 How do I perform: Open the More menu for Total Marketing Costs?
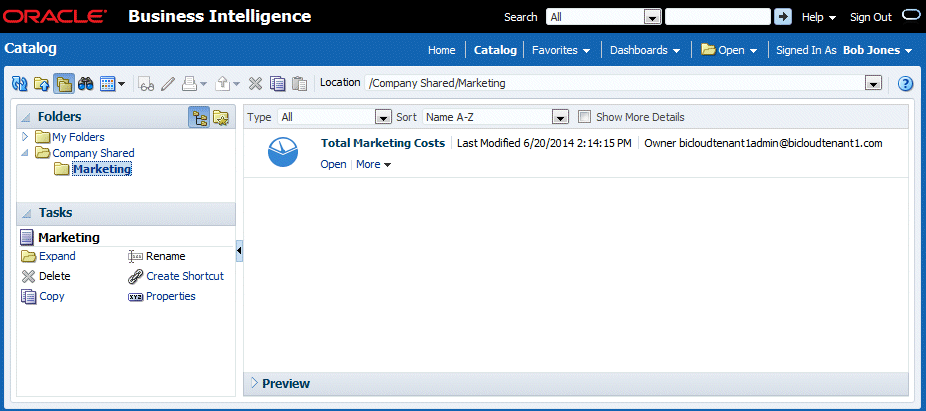click(x=374, y=164)
